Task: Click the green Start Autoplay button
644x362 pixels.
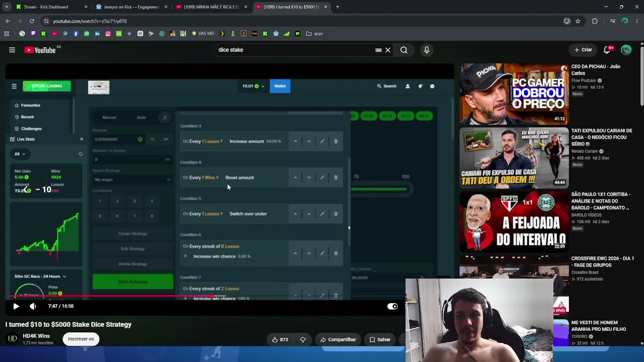Action: (x=133, y=282)
